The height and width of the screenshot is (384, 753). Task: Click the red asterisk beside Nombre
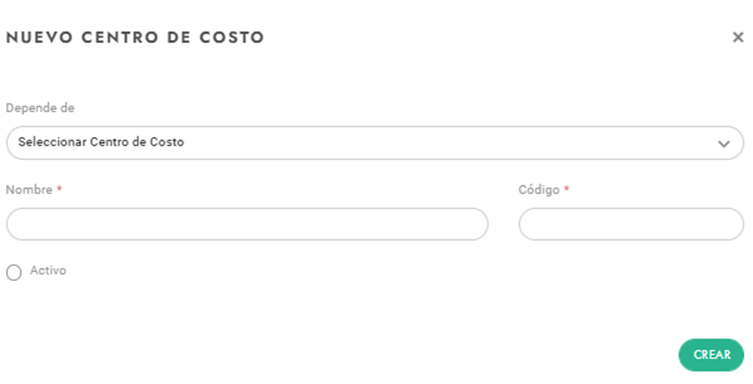pyautogui.click(x=60, y=189)
